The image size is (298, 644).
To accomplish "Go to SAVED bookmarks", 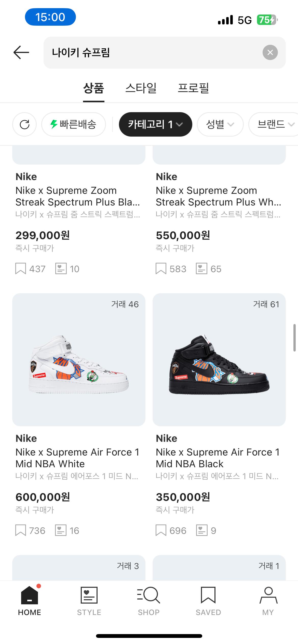I will click(x=208, y=595).
